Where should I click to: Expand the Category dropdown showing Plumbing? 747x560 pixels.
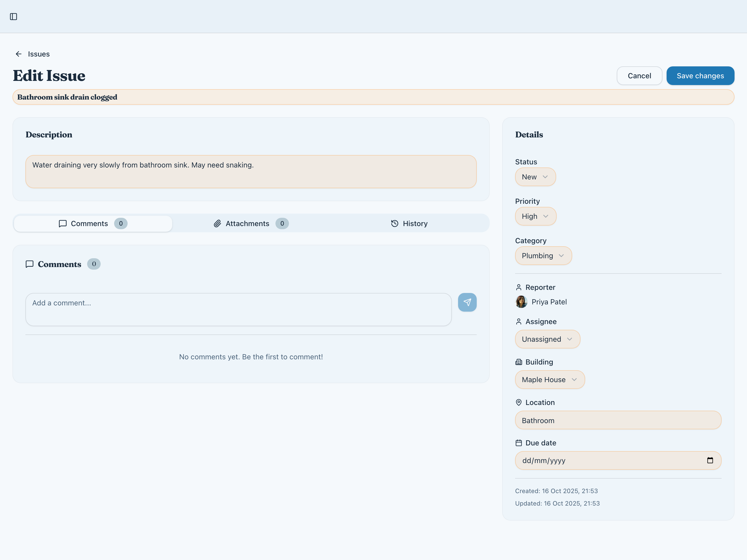[x=543, y=256]
